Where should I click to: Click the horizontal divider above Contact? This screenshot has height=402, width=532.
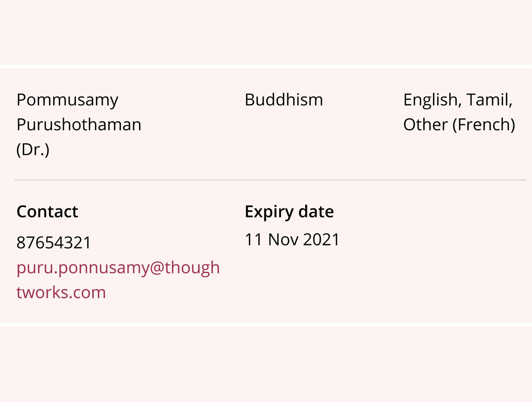coord(270,180)
